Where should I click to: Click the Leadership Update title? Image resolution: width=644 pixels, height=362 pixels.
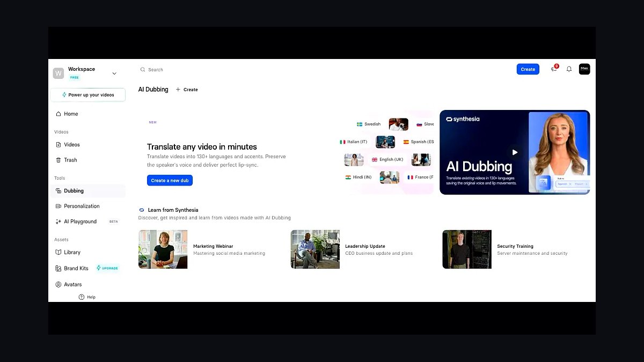[365, 246]
